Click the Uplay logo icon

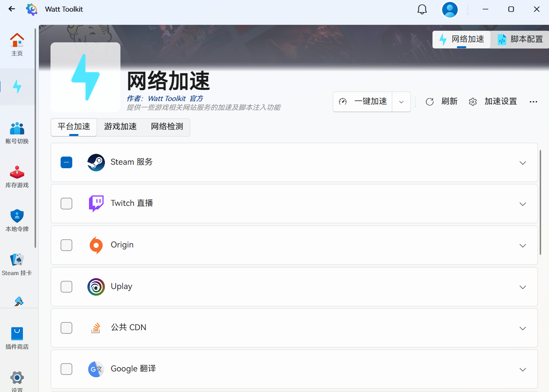point(96,287)
